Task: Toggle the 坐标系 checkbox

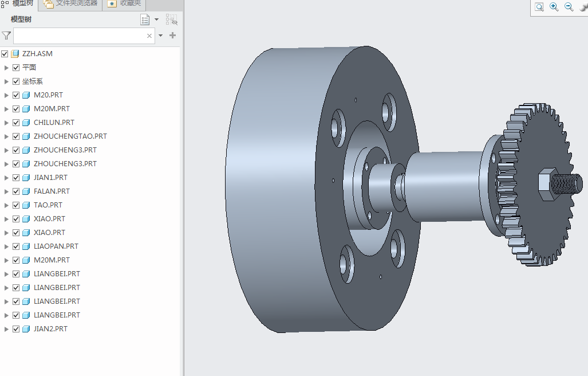Action: [16, 81]
